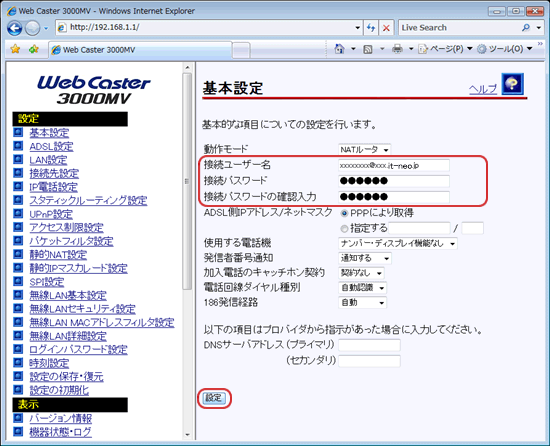Open the 設定の初期化 link
This screenshot has height=446, width=550.
tap(59, 390)
